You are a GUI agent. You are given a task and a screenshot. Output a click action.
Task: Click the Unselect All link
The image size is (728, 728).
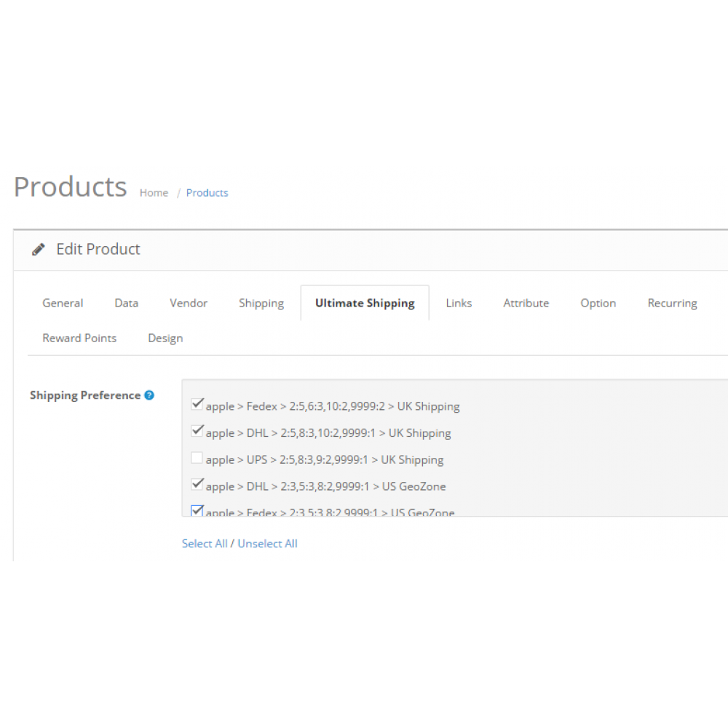pos(267,543)
